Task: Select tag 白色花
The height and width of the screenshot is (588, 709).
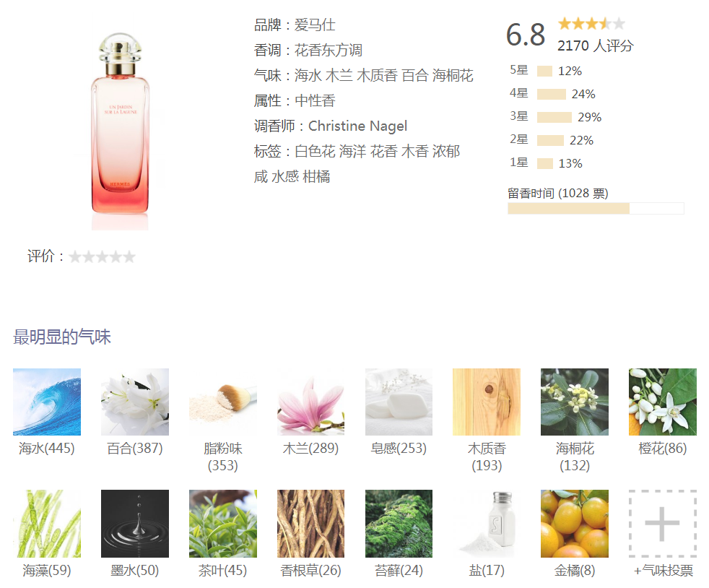Action: [x=315, y=152]
